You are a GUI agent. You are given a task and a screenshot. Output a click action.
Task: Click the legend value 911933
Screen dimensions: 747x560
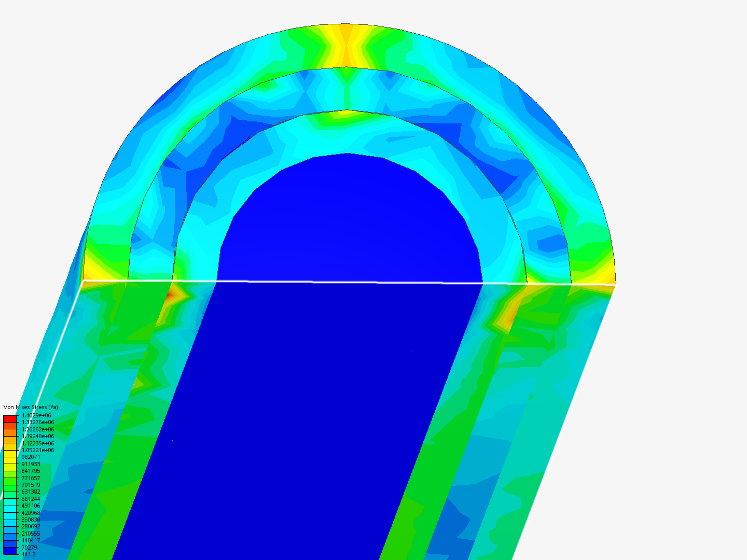(31, 464)
